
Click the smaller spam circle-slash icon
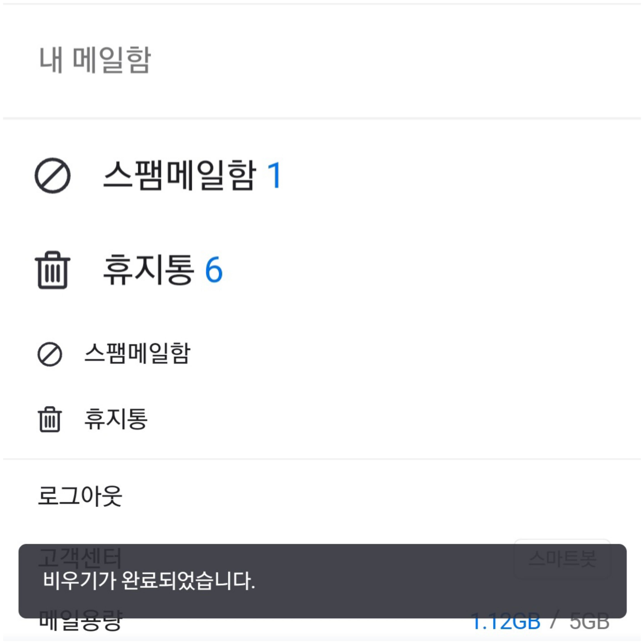point(50,354)
